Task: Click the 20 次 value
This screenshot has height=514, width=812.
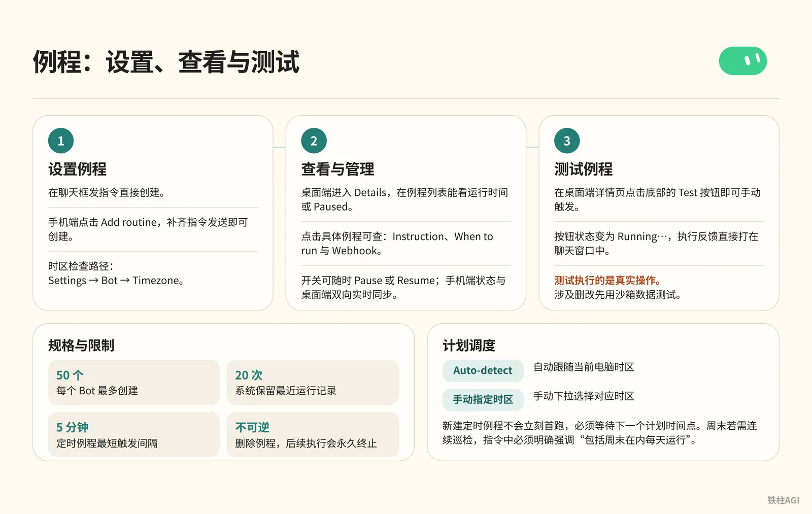Action: point(249,375)
